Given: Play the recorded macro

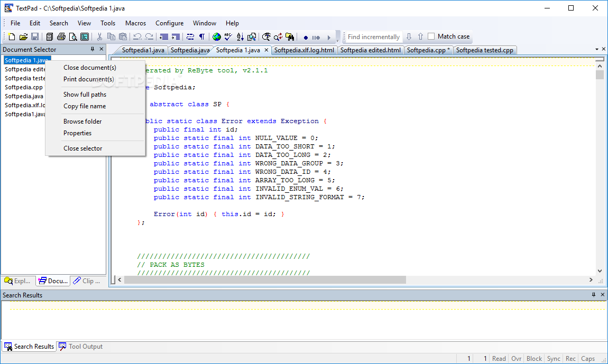Looking at the screenshot, I should [329, 38].
